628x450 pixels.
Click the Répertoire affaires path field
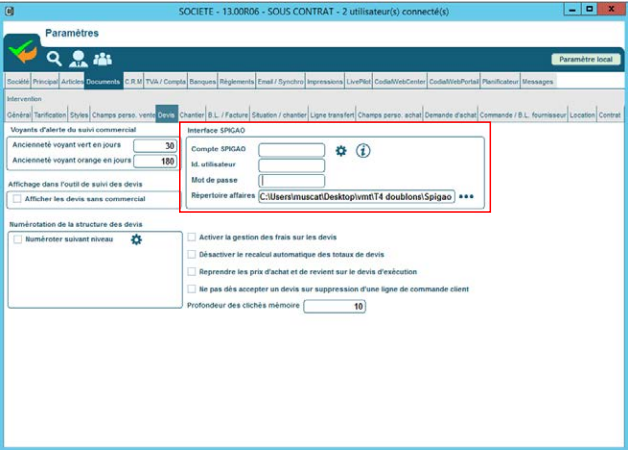pyautogui.click(x=356, y=196)
